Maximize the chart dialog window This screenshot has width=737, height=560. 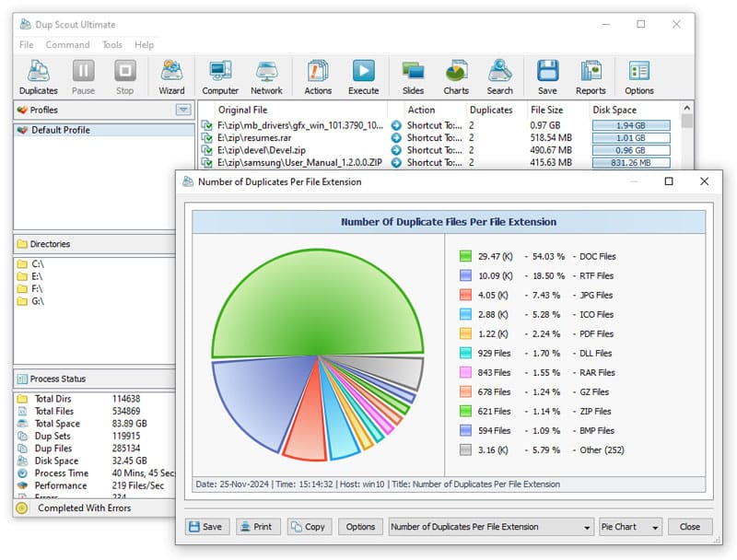coord(669,181)
